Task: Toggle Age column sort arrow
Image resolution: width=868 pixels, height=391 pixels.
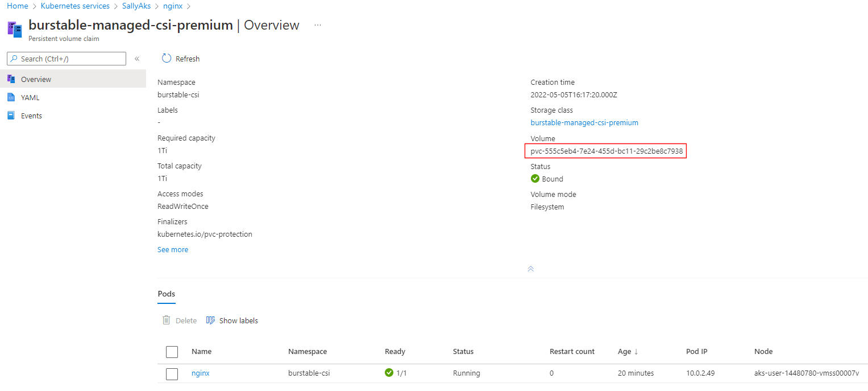Action: point(636,352)
